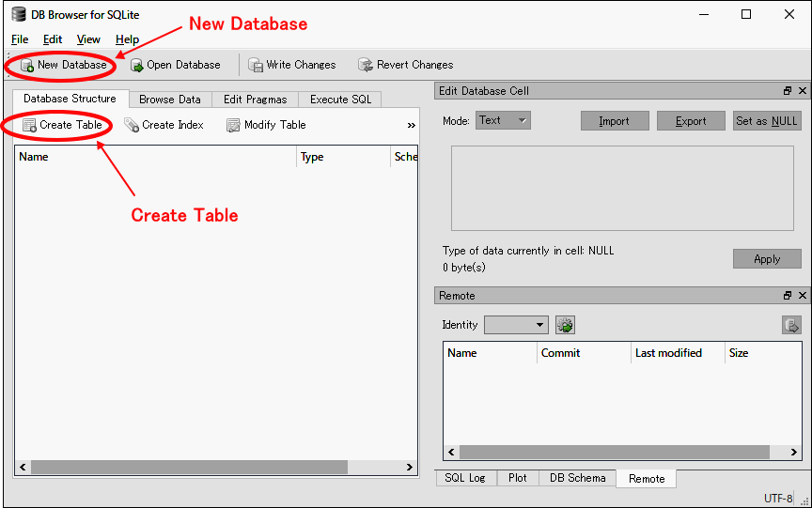
Task: Open an existing database via Open Database
Action: (137, 66)
